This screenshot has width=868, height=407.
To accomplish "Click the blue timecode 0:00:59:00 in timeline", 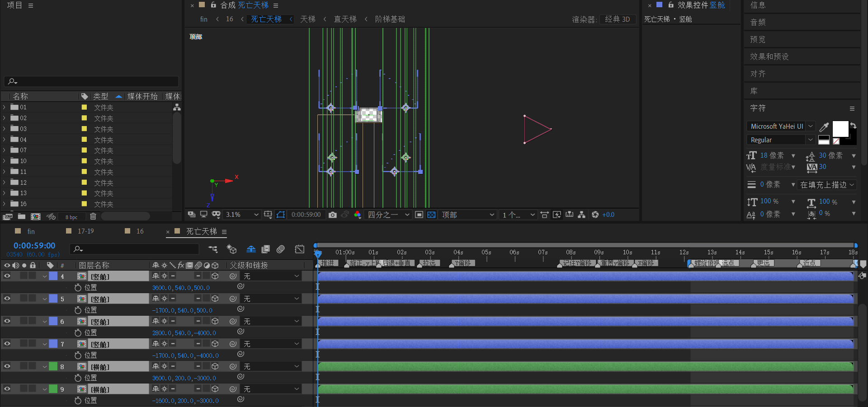I will coord(34,246).
